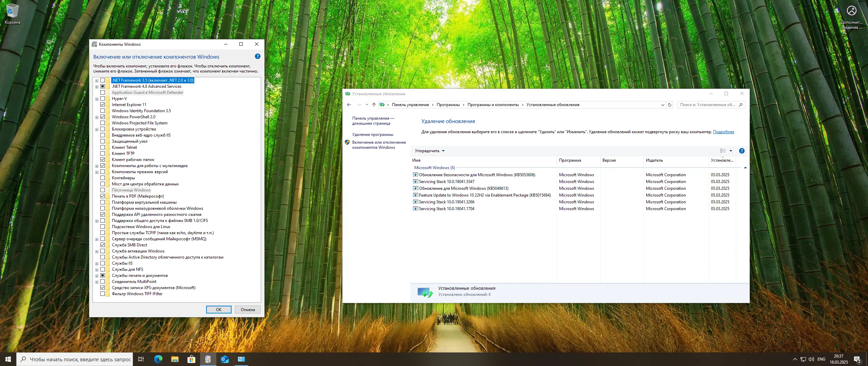Image resolution: width=868 pixels, height=366 pixels.
Task: Click the Up arrow navigation icon
Action: [x=374, y=105]
